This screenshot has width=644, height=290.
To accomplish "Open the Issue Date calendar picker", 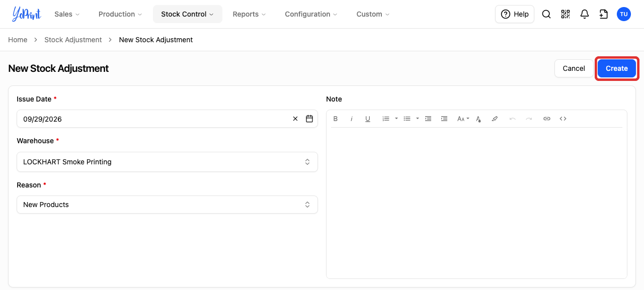I will click(309, 119).
